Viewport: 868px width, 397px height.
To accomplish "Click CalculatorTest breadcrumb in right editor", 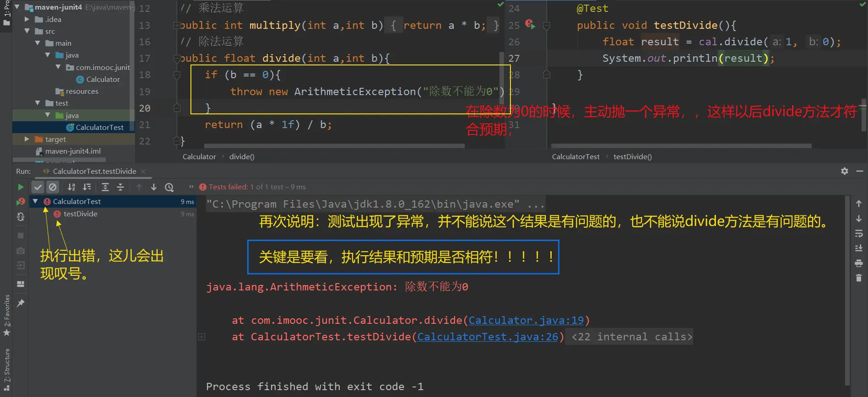I will [x=575, y=156].
